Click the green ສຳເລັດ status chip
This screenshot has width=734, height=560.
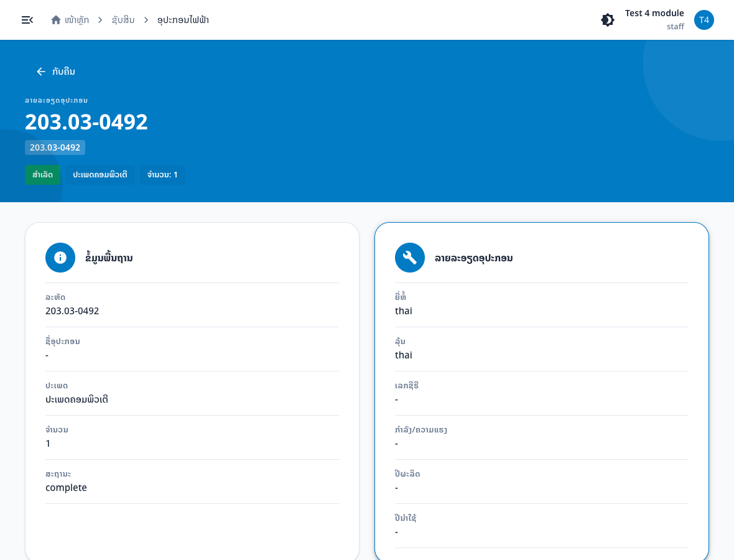coord(42,175)
